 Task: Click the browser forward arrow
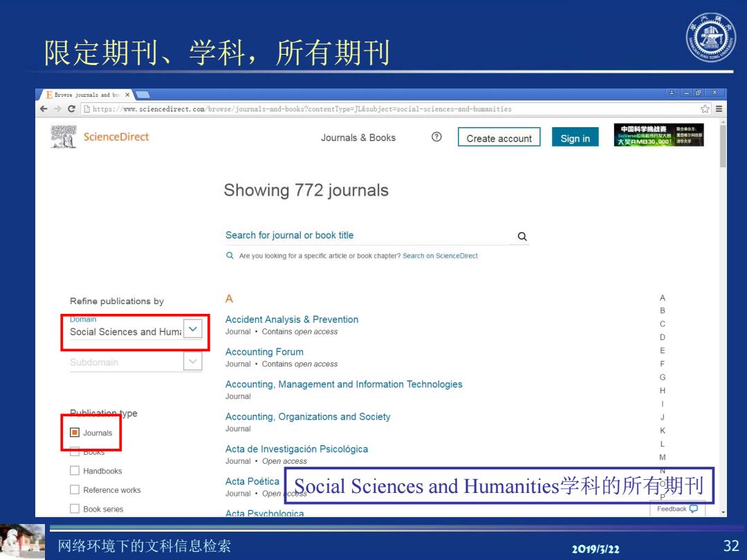coord(57,109)
